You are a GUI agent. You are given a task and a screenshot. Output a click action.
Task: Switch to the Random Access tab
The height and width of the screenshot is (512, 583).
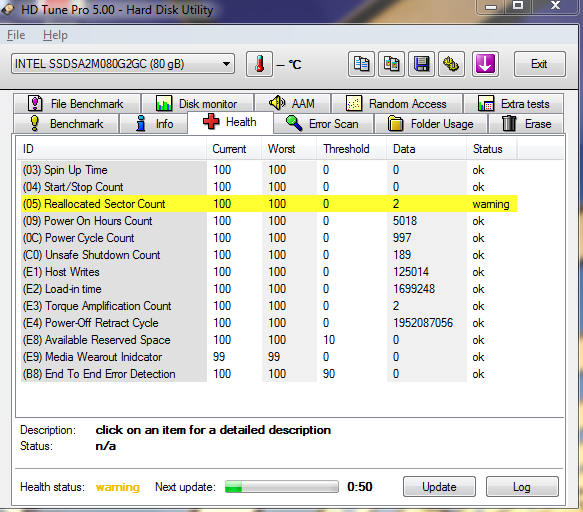pos(397,103)
